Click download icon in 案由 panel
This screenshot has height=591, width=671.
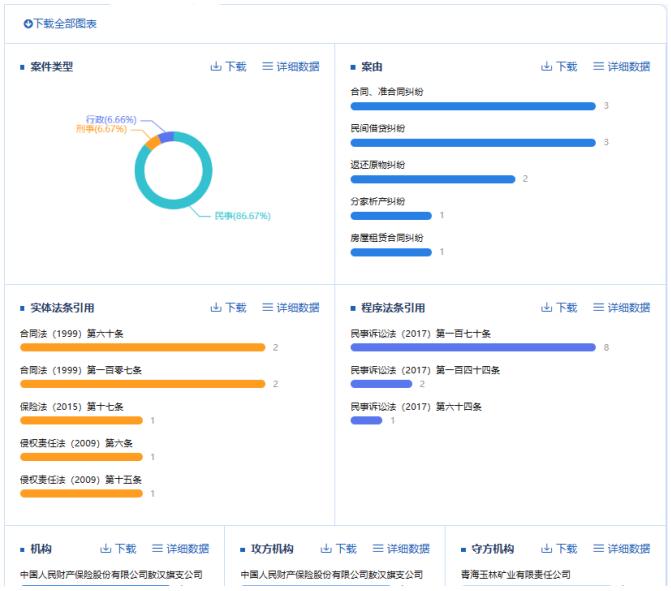click(547, 67)
